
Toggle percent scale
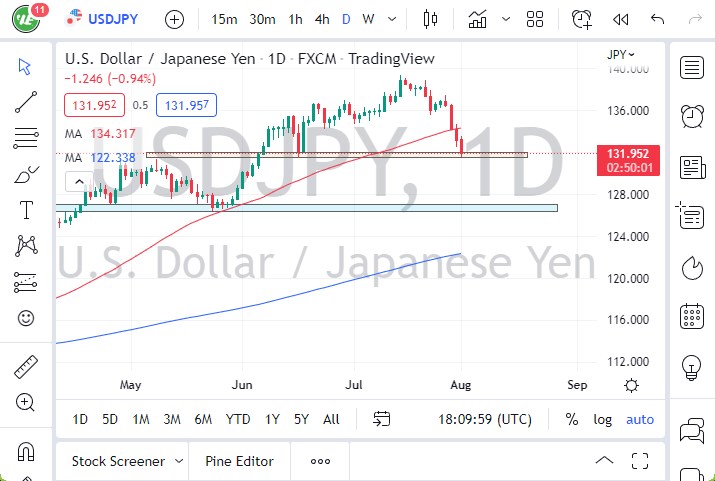[572, 419]
